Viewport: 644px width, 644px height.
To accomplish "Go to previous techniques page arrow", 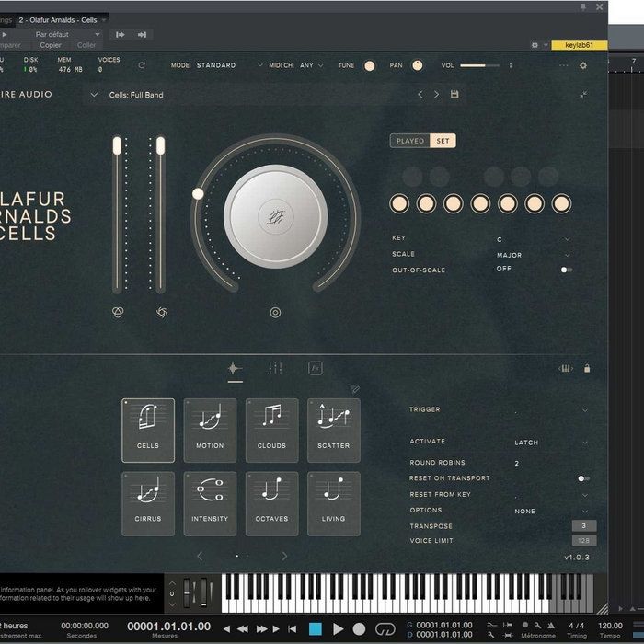I will 200,556.
